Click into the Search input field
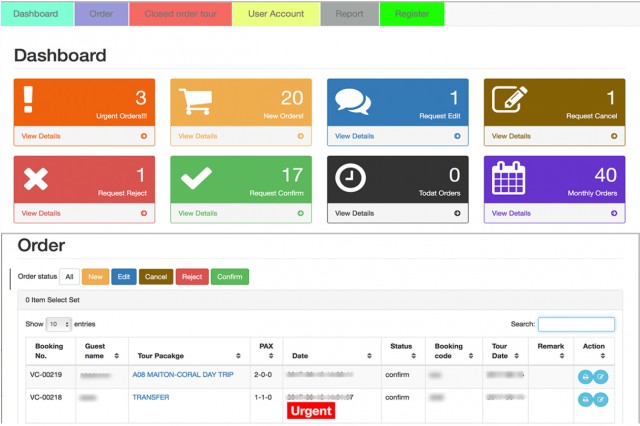The width and height of the screenshot is (640, 426). point(576,324)
